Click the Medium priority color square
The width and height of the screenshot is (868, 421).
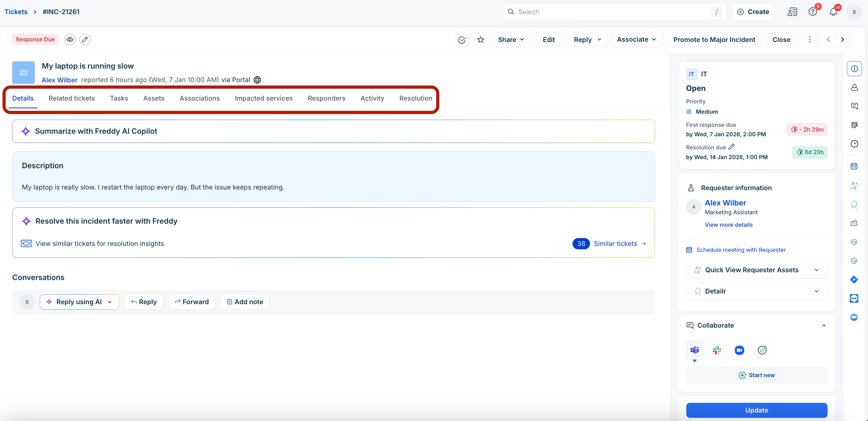(689, 112)
